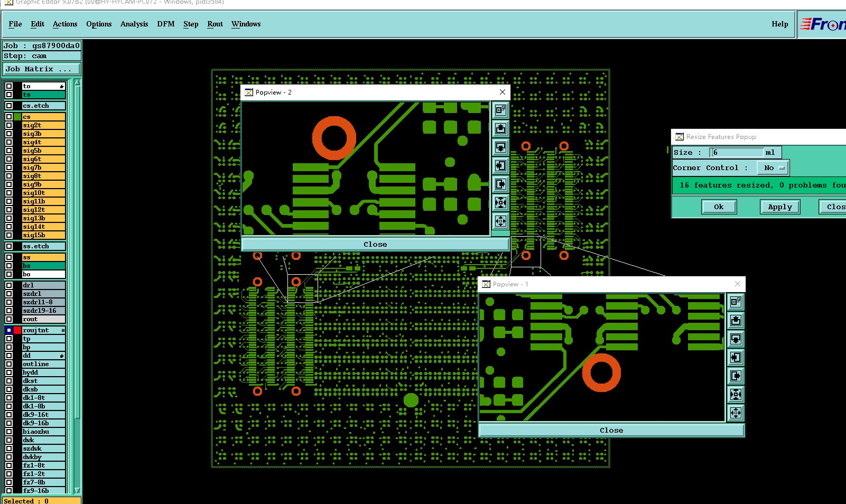Select the 'rout' layer row
846x504 pixels.
[43, 319]
